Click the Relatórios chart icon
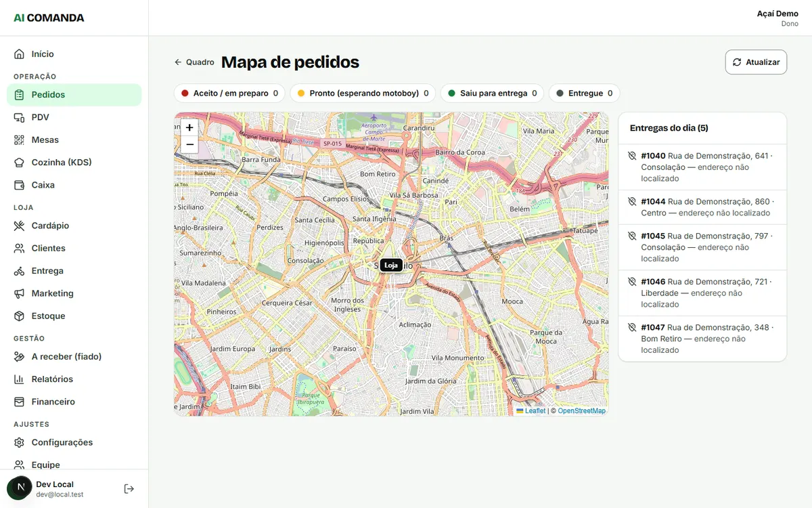 click(x=19, y=379)
